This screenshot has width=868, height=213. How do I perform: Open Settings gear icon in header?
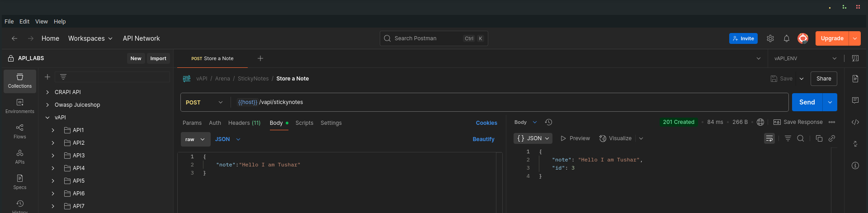[x=770, y=38]
